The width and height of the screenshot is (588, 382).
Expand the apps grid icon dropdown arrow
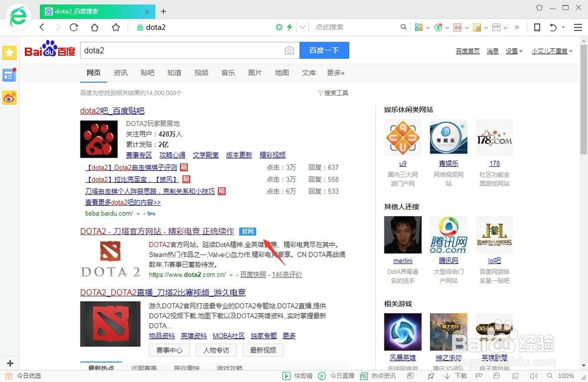(427, 28)
